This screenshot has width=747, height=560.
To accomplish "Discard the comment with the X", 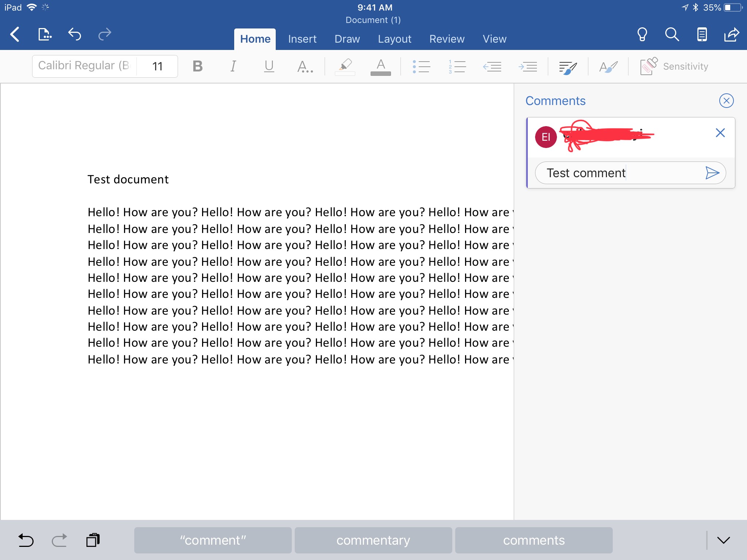I will point(720,133).
